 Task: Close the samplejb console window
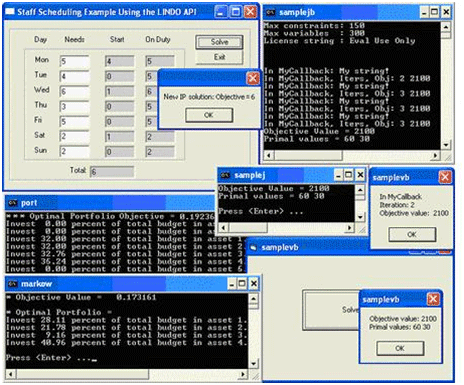(446, 12)
